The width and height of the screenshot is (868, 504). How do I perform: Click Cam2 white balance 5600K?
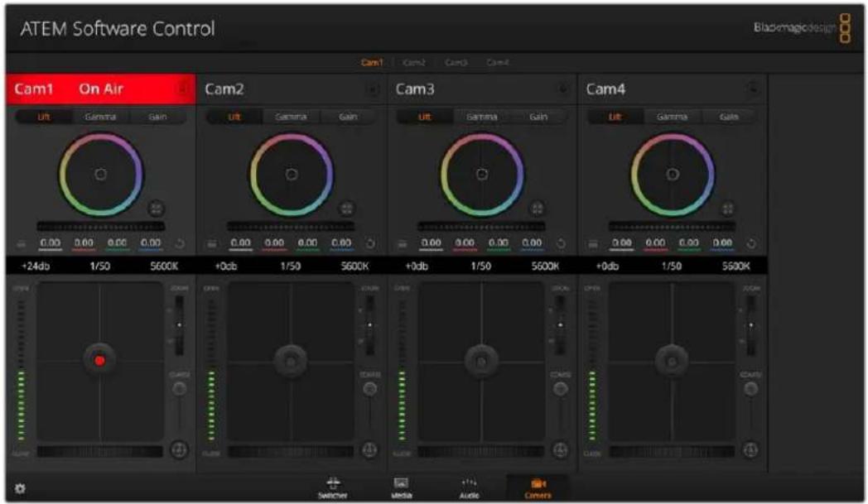tap(354, 266)
